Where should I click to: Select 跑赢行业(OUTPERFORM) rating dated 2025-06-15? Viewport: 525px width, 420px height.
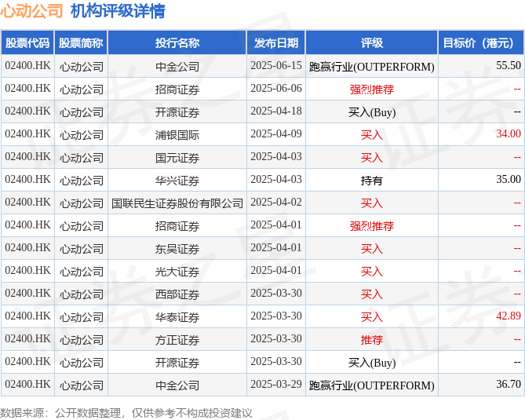pyautogui.click(x=372, y=67)
